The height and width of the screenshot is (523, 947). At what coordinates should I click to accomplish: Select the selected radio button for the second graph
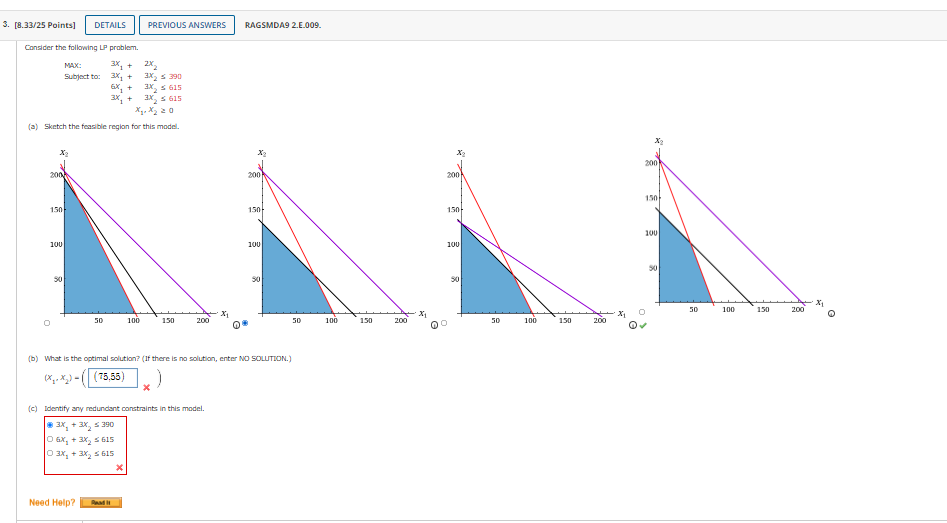pos(245,323)
